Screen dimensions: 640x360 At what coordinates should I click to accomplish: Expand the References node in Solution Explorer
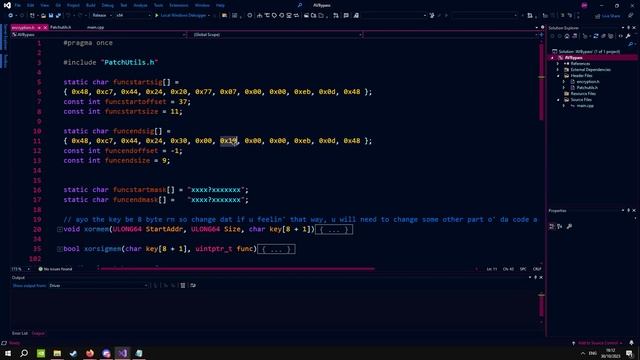558,64
